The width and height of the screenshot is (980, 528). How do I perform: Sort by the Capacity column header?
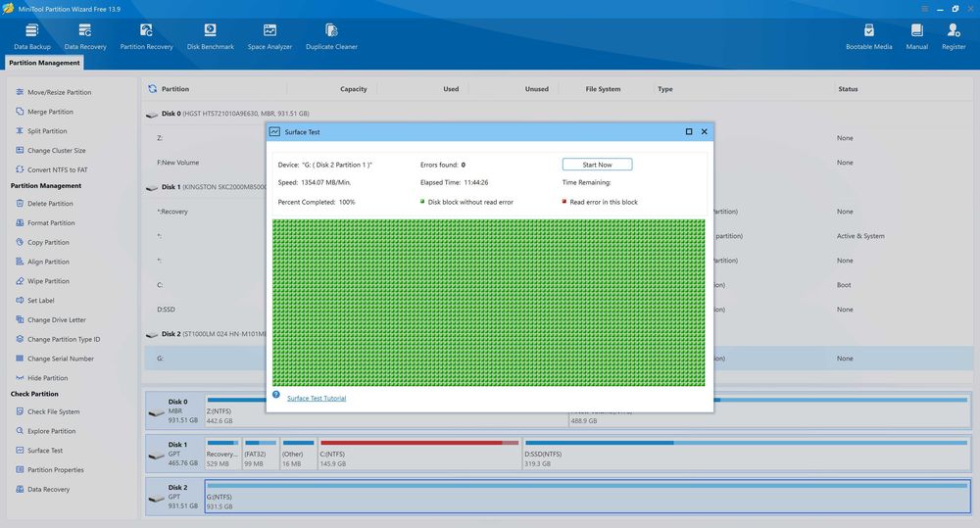(354, 89)
